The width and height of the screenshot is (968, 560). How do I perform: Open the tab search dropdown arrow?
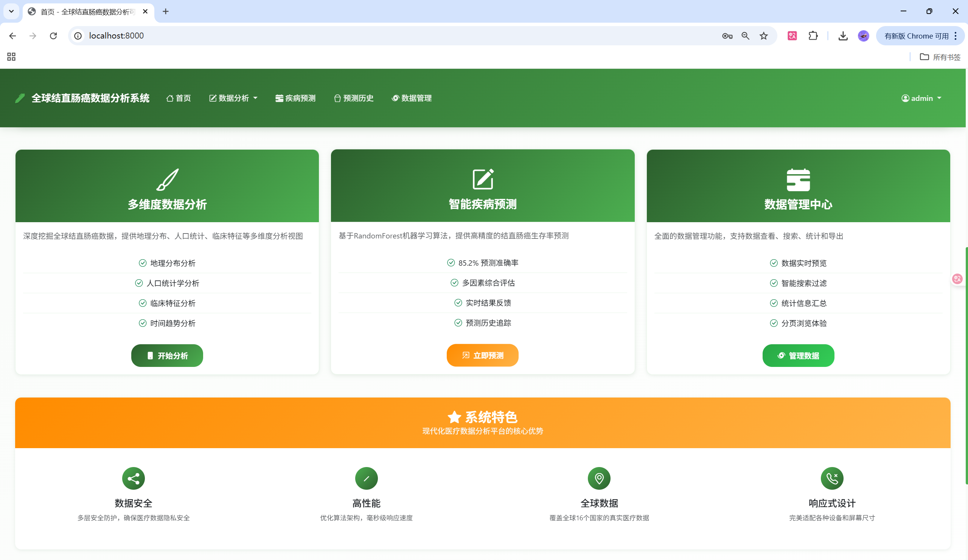point(11,11)
